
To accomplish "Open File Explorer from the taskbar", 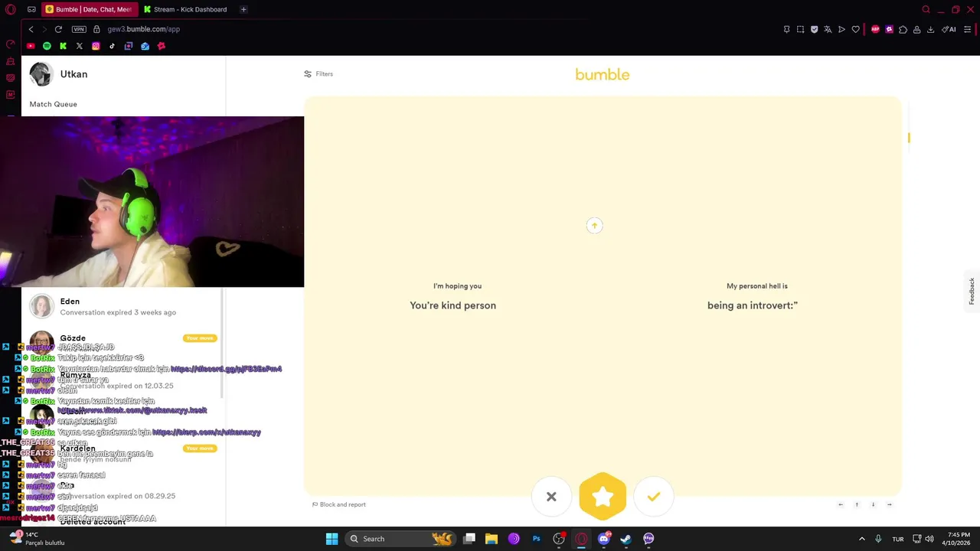I will click(x=491, y=539).
